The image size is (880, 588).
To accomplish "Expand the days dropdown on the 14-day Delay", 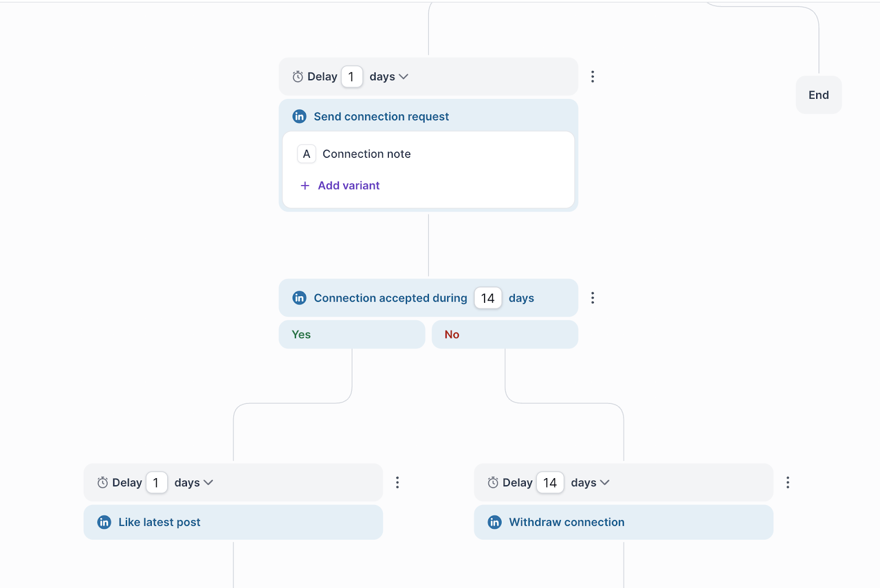I will coord(606,482).
